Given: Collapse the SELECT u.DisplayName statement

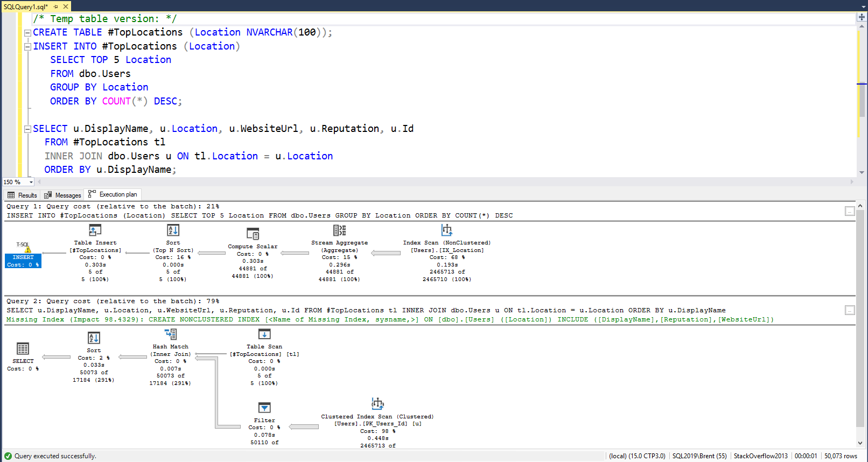Looking at the screenshot, I should point(27,129).
